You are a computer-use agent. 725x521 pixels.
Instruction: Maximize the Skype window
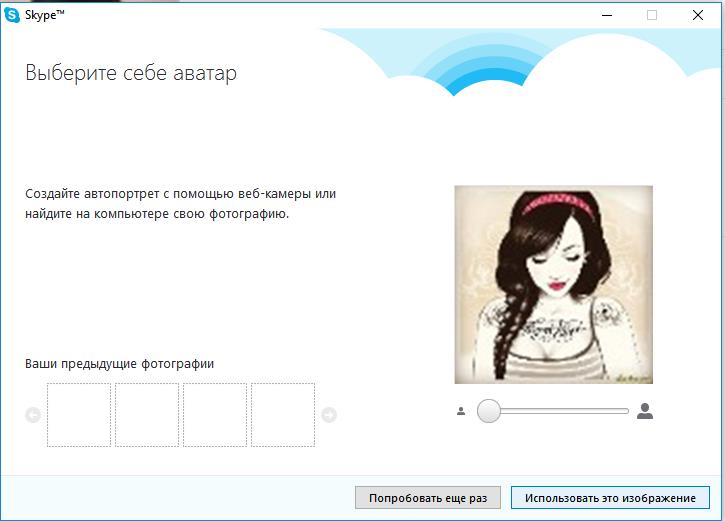pos(652,15)
